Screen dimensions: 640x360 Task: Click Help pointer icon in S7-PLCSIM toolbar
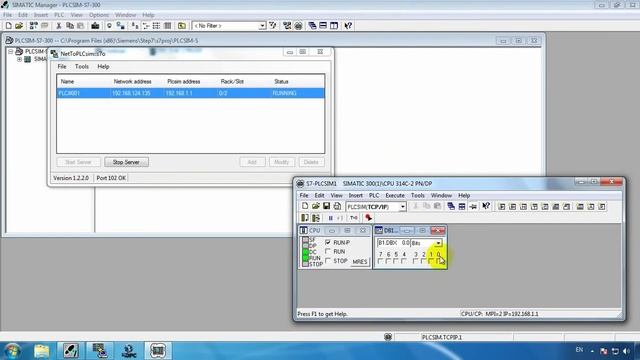point(486,206)
